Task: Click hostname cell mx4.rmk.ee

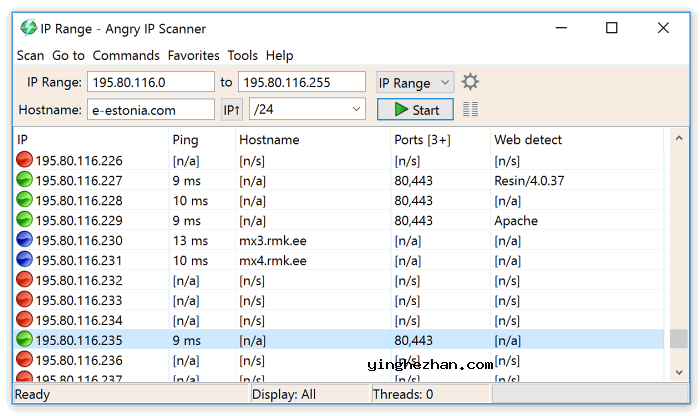Action: [273, 260]
